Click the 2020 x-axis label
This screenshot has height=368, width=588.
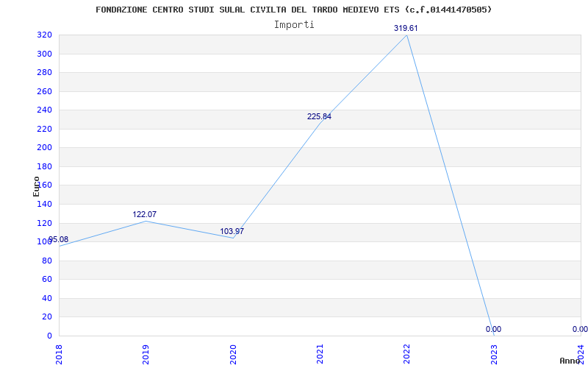click(233, 355)
